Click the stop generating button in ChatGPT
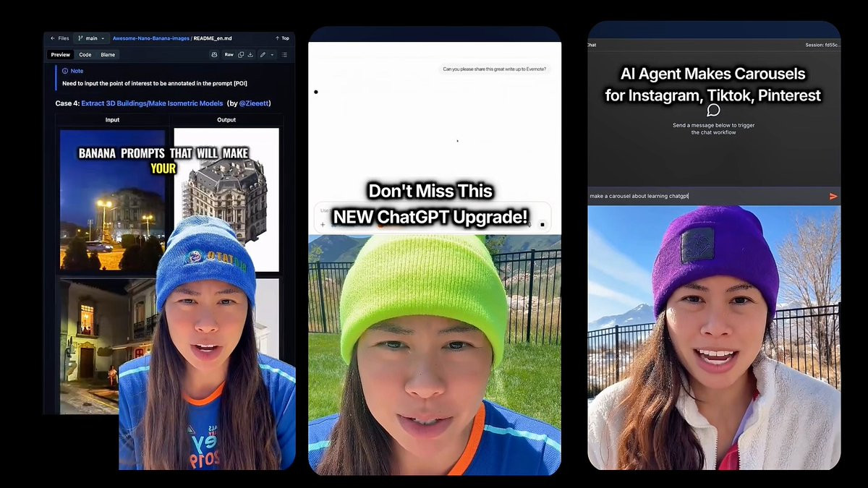Screen dimensions: 868x488 pos(542,225)
